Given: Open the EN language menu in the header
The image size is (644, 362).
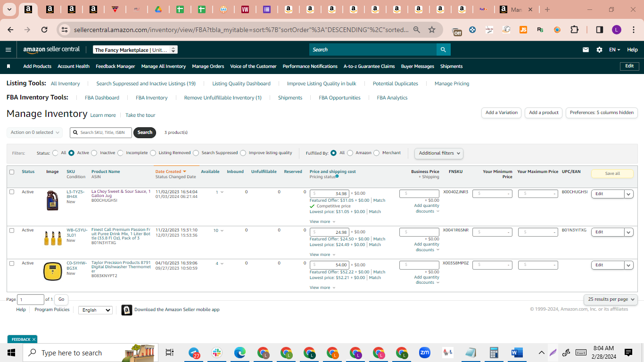Looking at the screenshot, I should point(614,49).
